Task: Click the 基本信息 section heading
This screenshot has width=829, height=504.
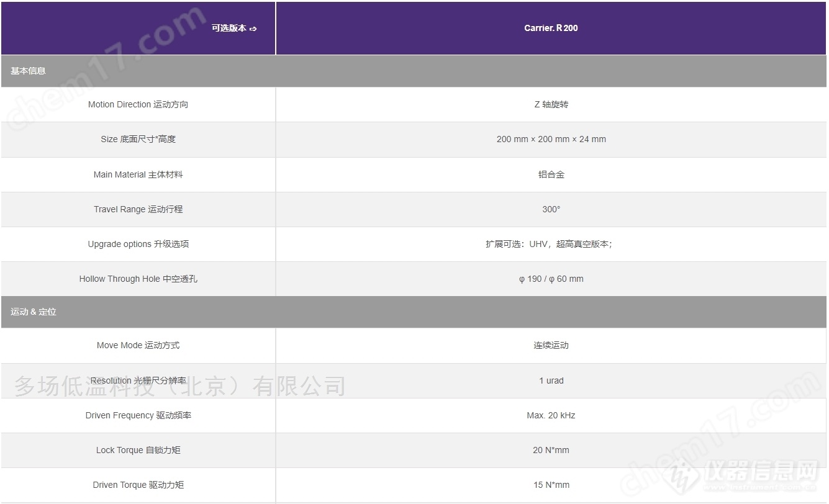Action: (28, 71)
